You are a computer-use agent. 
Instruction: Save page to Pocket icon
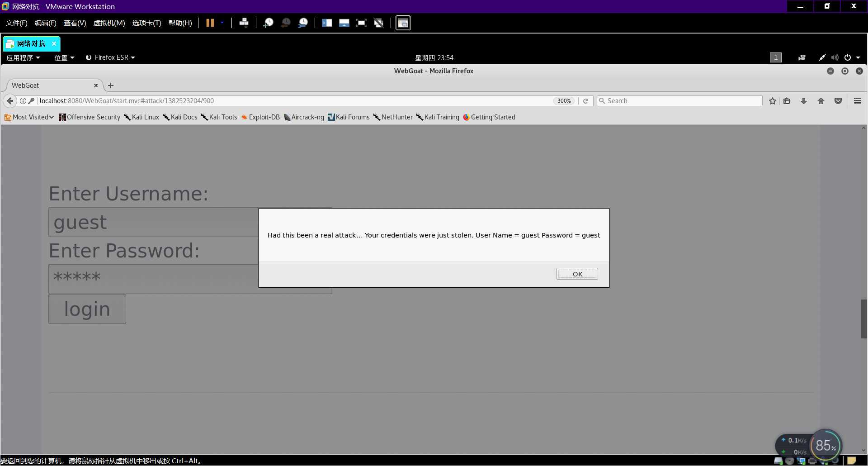838,101
